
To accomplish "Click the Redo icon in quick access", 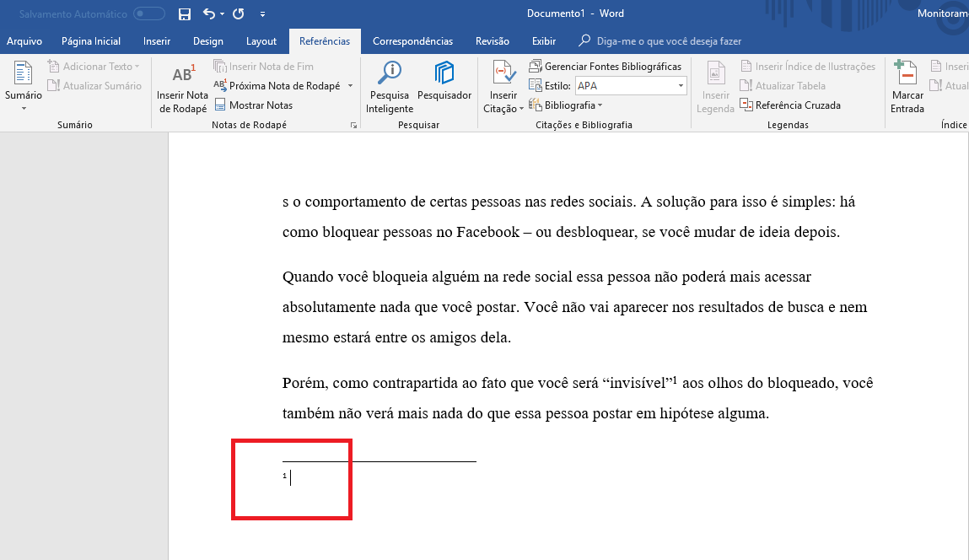I will (x=238, y=13).
